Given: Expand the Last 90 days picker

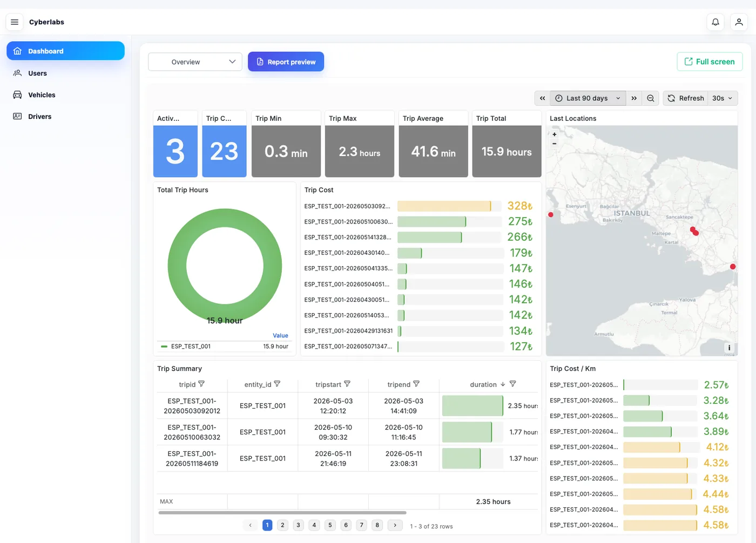Looking at the screenshot, I should point(588,98).
